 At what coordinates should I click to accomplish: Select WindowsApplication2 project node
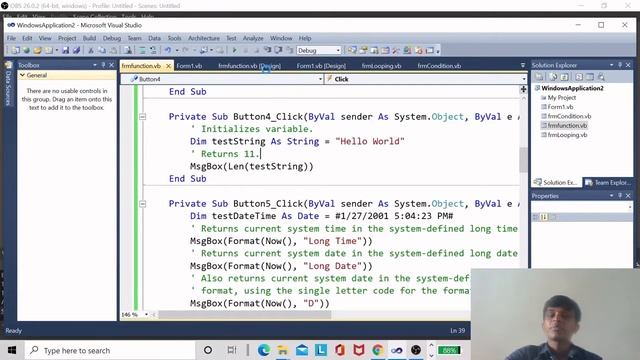click(x=572, y=88)
